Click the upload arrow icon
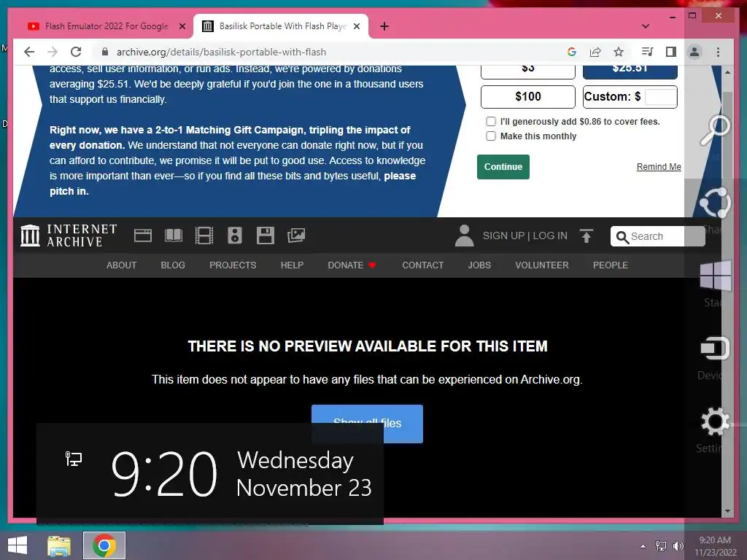747x560 pixels. coord(587,236)
